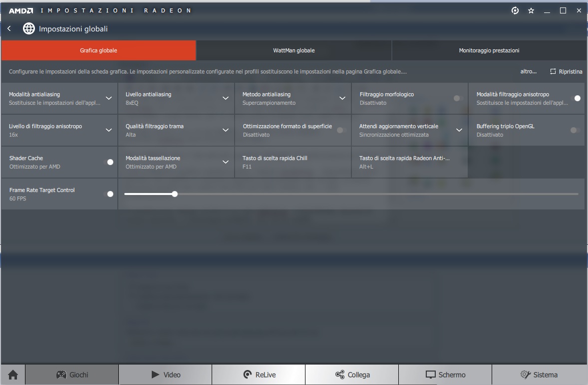Viewport: 588px width, 385px height.
Task: Close the Radeon settings window
Action: 579,10
